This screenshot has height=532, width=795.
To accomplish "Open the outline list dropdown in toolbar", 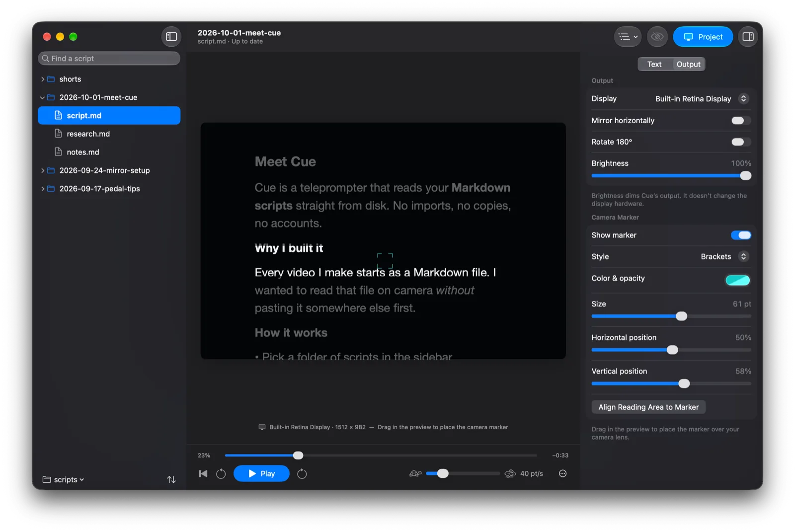I will click(x=628, y=37).
